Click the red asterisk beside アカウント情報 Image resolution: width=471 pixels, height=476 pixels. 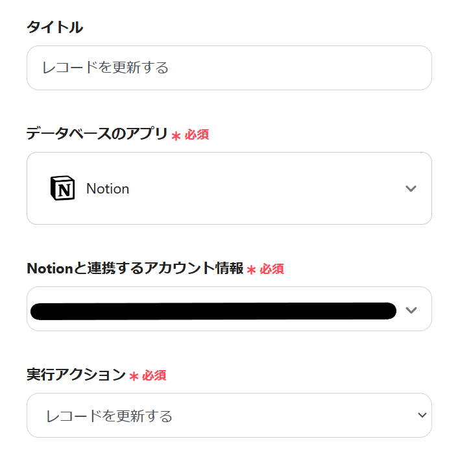[251, 270]
